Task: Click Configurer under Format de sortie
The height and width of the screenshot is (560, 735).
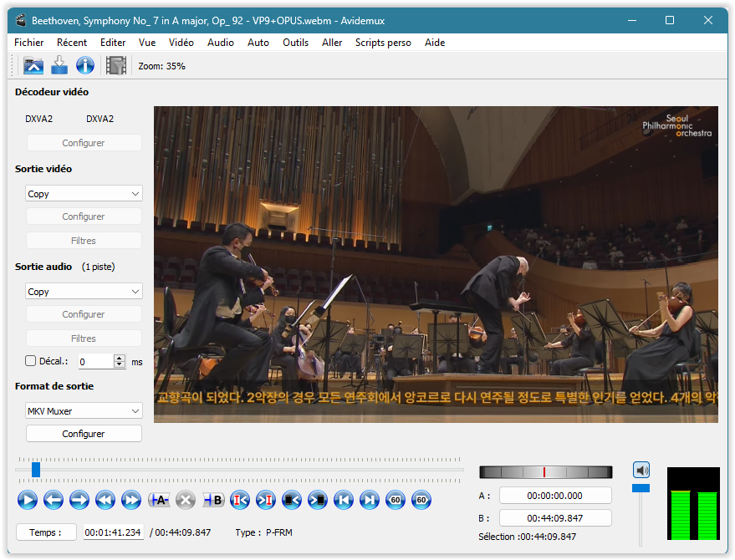Action: tap(84, 434)
